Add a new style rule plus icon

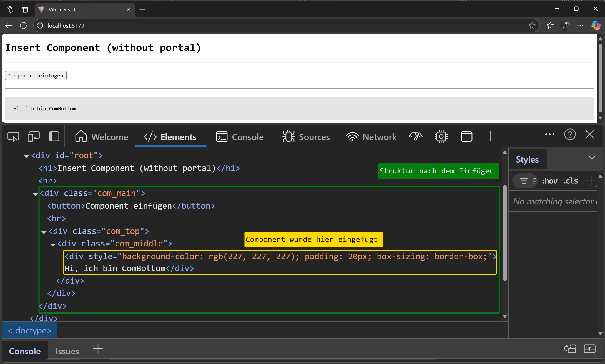(591, 181)
